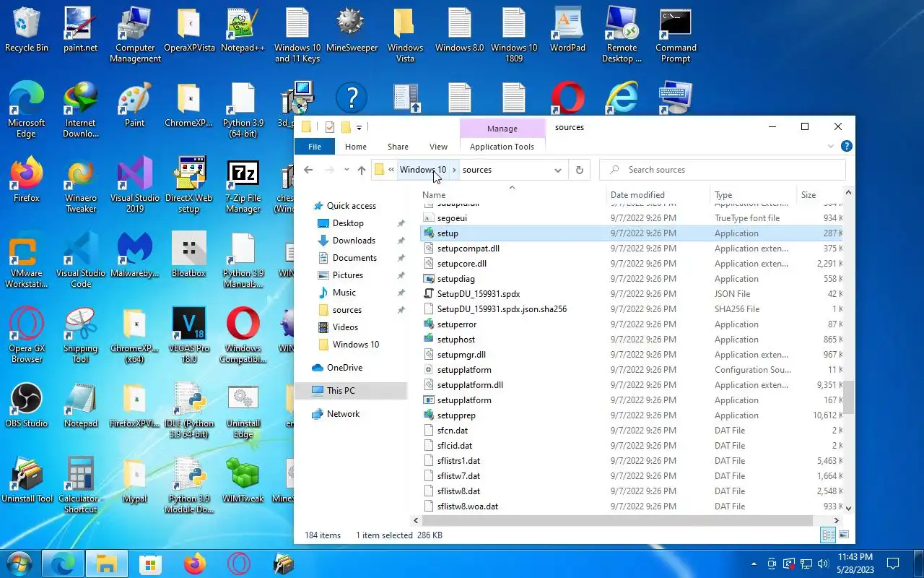Launch MineSweeper from desktop
924x578 pixels.
352,30
